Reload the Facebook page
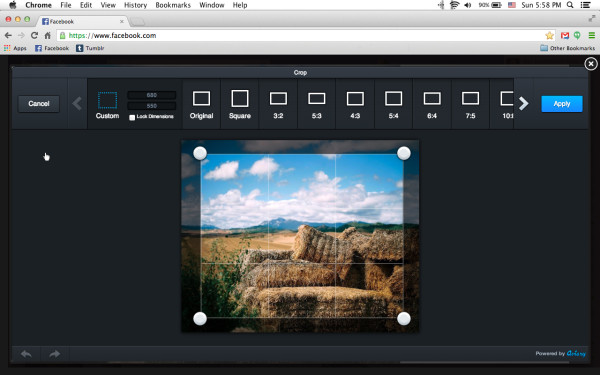 [34, 36]
